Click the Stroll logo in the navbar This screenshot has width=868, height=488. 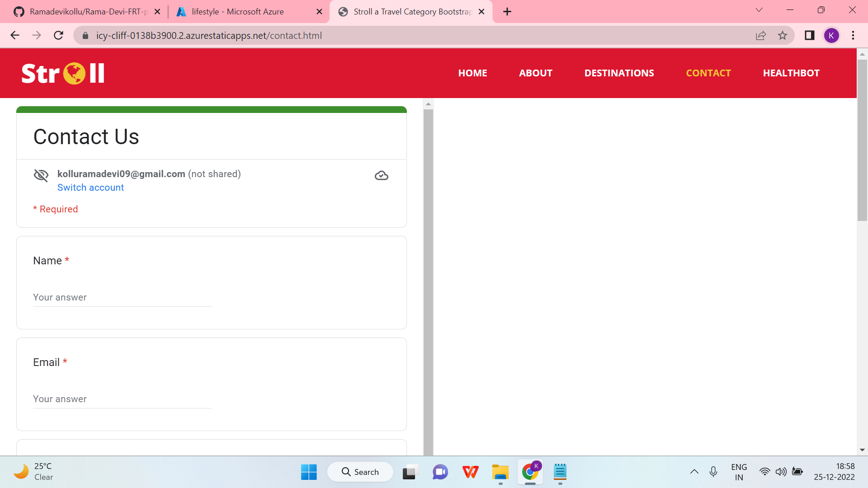pos(63,73)
